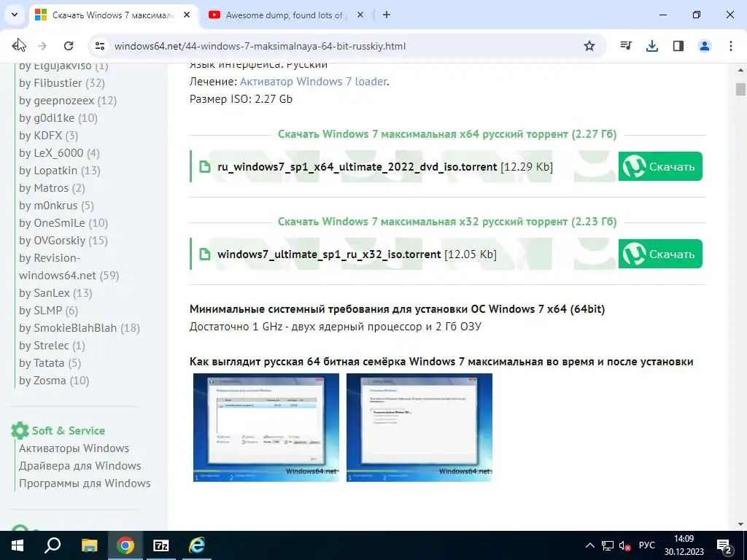Reload the page with the refresh icon
The width and height of the screenshot is (747, 560).
click(x=69, y=46)
